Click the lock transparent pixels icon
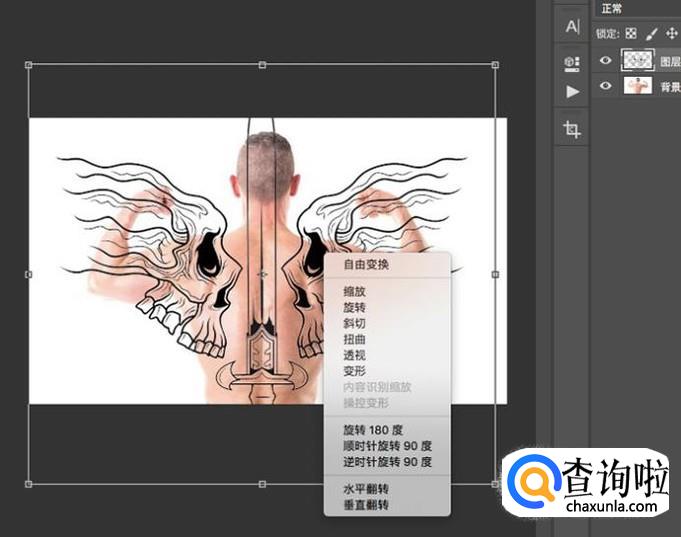The height and width of the screenshot is (537, 681). [631, 33]
